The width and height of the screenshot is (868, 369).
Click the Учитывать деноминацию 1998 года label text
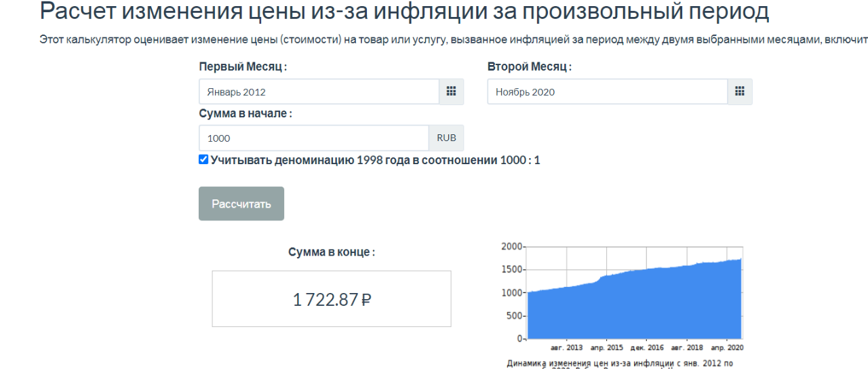coord(375,160)
